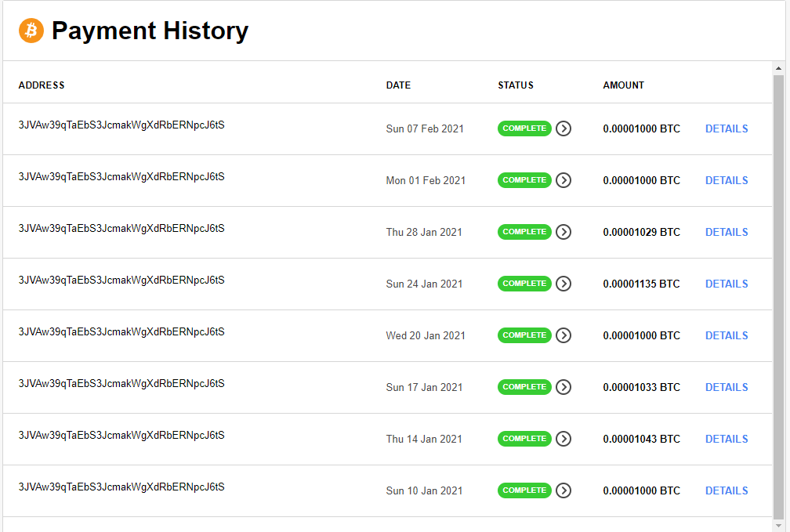Click the date Sun 10 Jan 2021
790x532 pixels.
tap(424, 490)
